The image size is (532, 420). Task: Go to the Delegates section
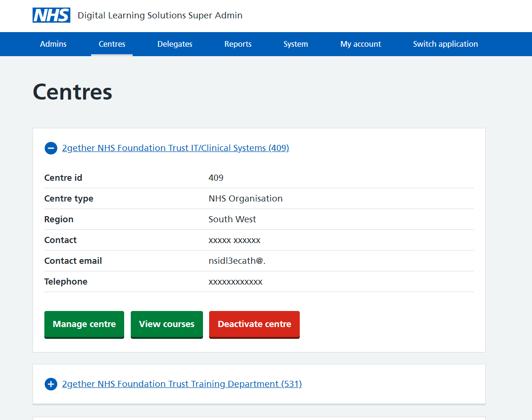click(175, 44)
